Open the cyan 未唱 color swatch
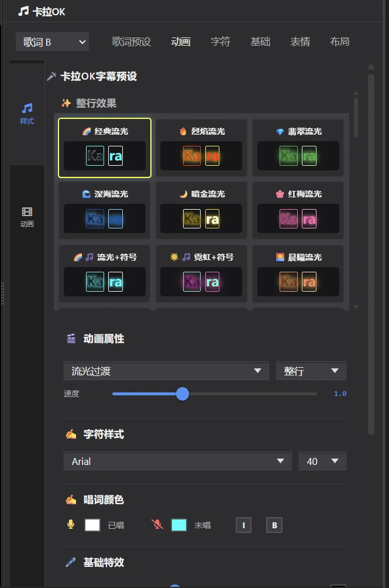Screen dimensions: 389x588 (x=179, y=525)
